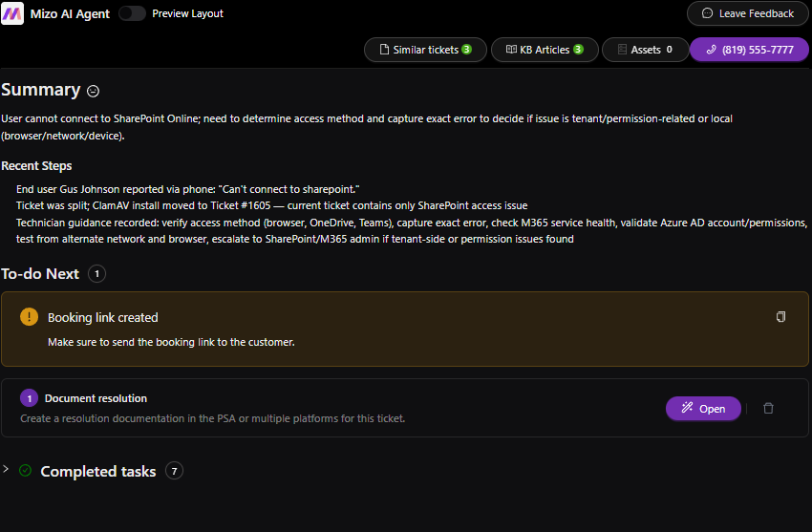
Task: Delete Document resolution task with trash icon
Action: coord(768,409)
